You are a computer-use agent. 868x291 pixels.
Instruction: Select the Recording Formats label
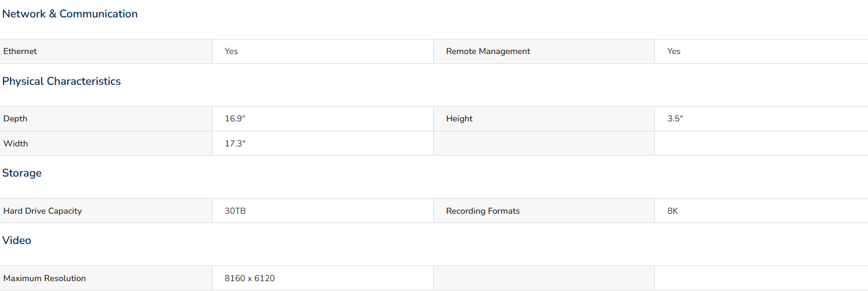482,211
